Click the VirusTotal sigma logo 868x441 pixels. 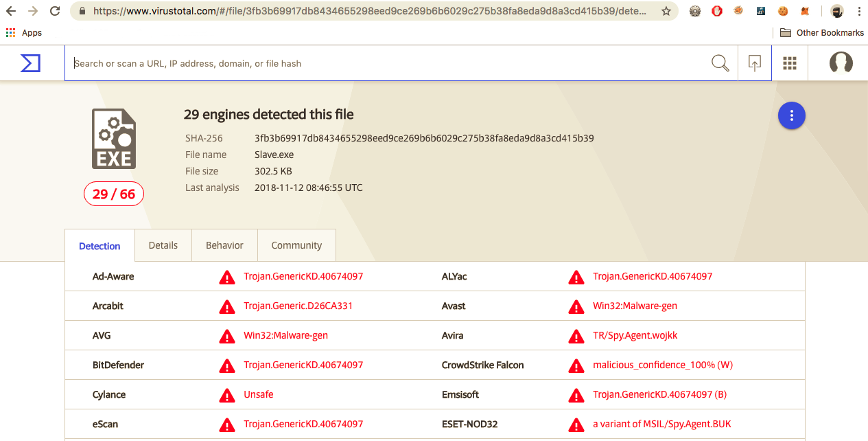click(30, 63)
